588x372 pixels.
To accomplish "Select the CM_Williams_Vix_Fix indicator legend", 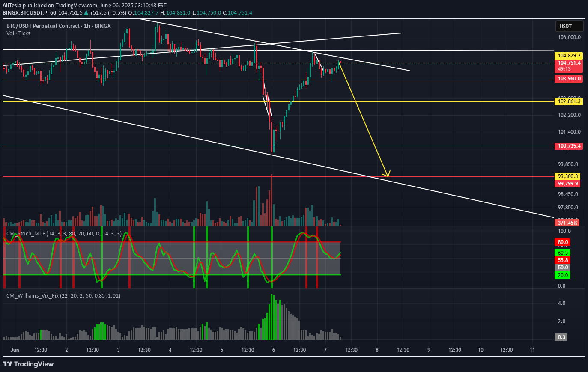I will [x=63, y=296].
